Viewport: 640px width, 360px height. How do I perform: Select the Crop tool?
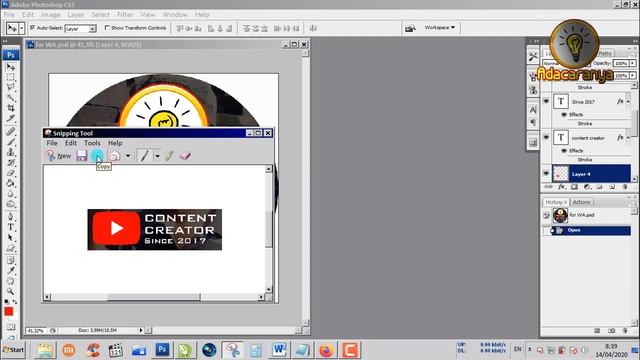[11, 108]
